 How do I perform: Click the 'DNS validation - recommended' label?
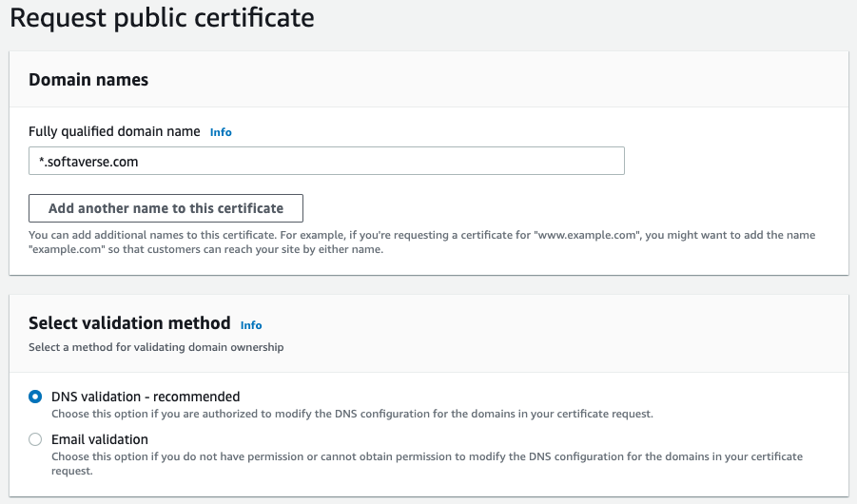(x=146, y=397)
